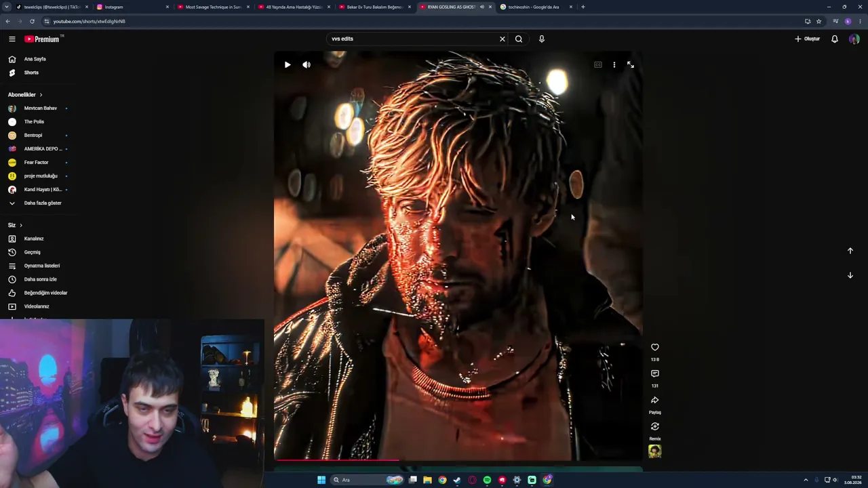Open the YouTube account avatar menu

pyautogui.click(x=854, y=39)
